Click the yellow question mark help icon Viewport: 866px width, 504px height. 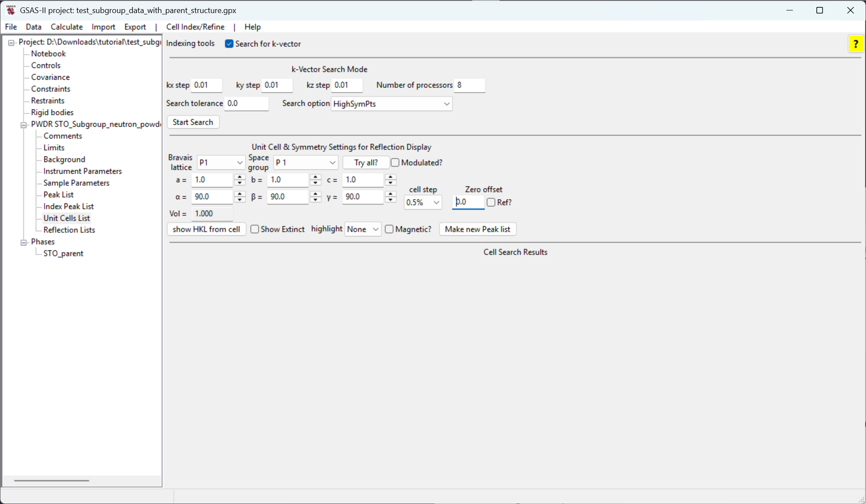[855, 44]
